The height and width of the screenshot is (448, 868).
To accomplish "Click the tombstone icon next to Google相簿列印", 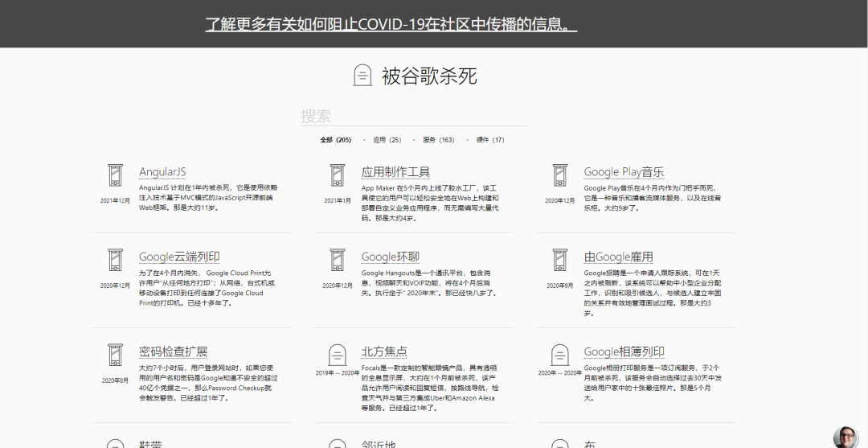I will pos(560,355).
